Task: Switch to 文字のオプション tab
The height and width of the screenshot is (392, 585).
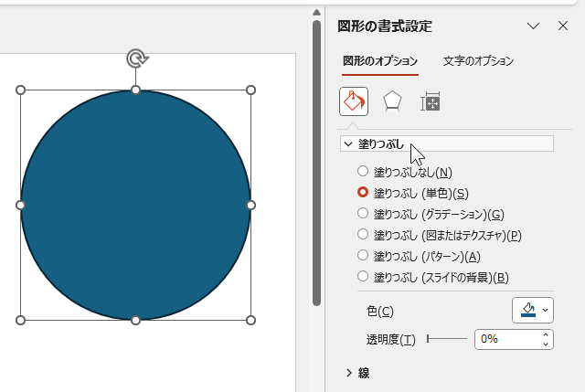Action: point(478,61)
